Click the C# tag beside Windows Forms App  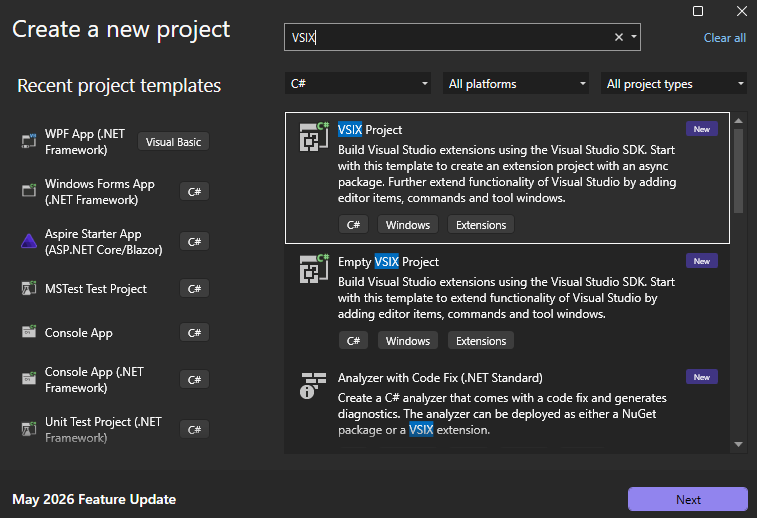click(x=194, y=192)
